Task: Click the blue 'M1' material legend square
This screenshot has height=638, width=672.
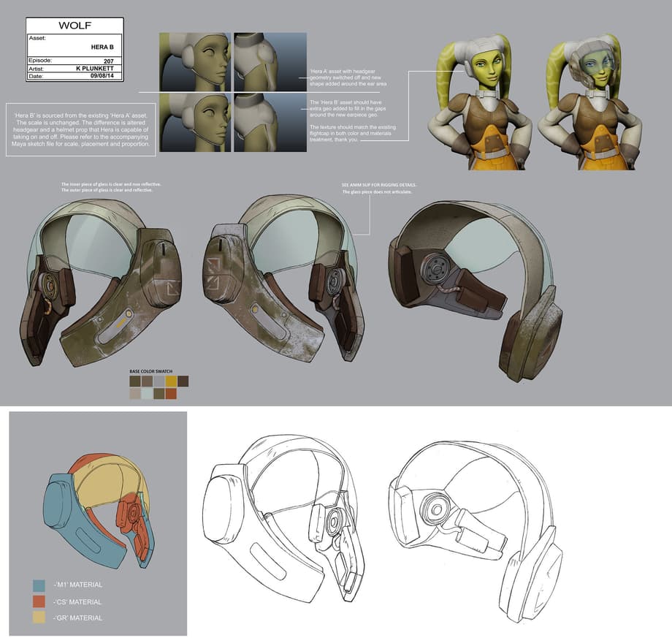Action: (39, 585)
